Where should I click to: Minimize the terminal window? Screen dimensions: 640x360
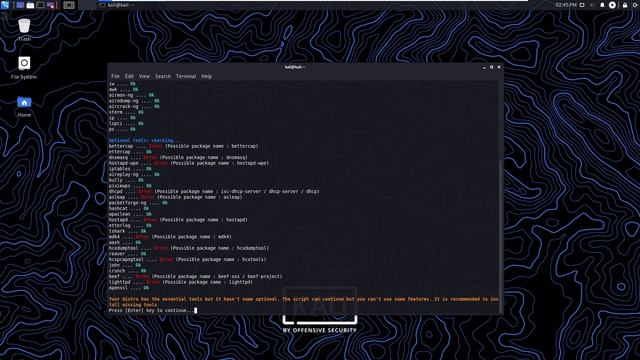pyautogui.click(x=484, y=67)
